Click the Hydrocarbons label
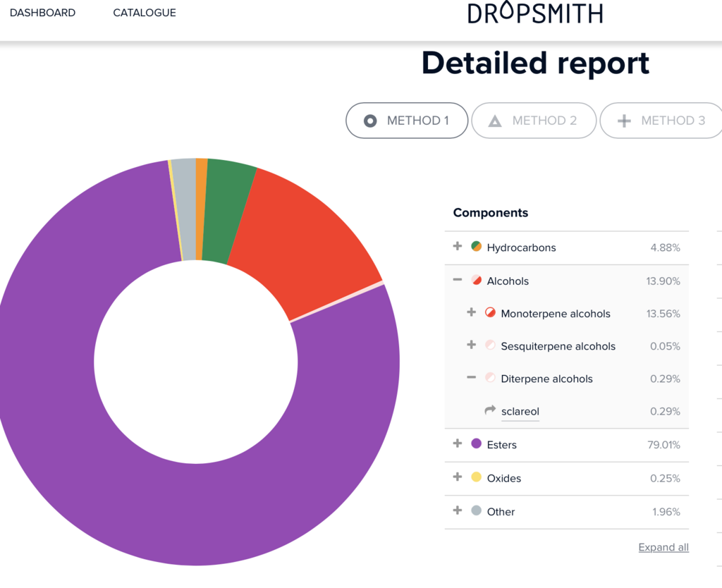 tap(521, 247)
